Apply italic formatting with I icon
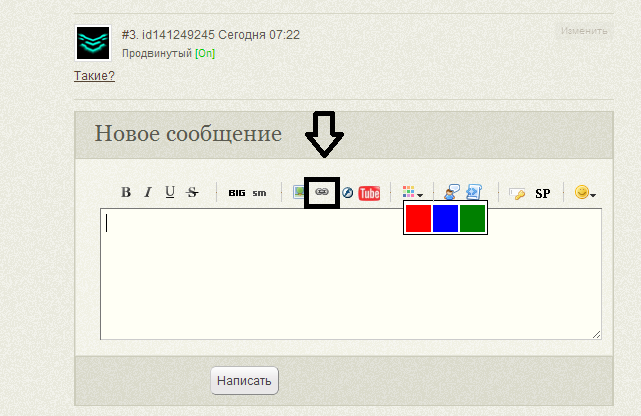 click(x=148, y=192)
